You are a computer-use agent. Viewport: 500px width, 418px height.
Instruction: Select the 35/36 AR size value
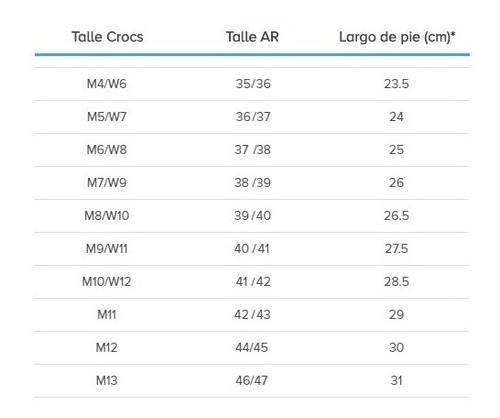point(253,84)
